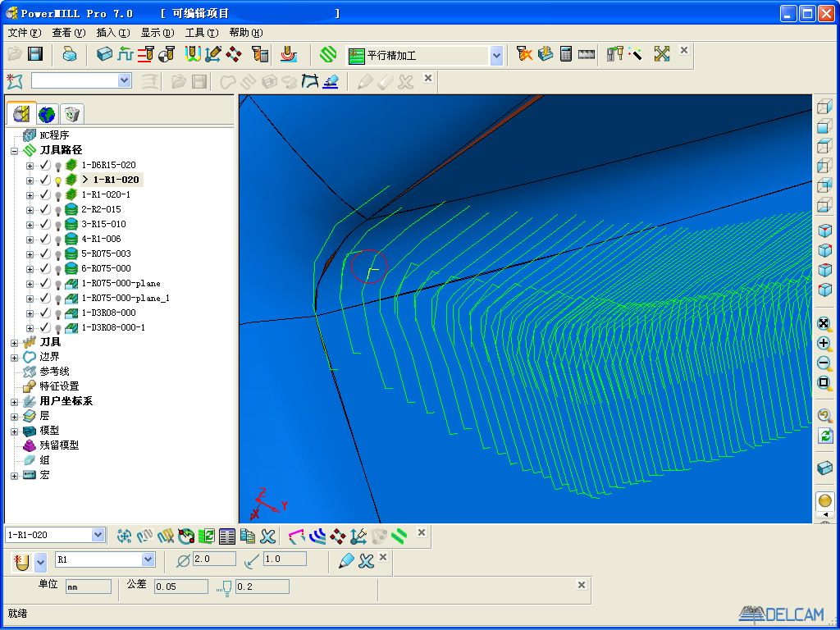
Task: Expand the 用户坐标系 tree node
Action: click(x=15, y=402)
